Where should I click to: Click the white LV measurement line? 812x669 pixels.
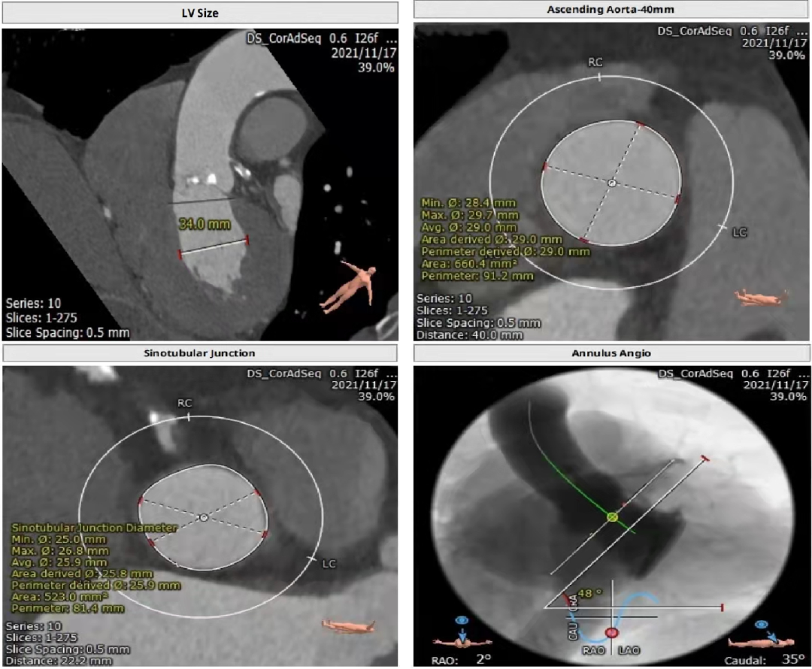pyautogui.click(x=214, y=247)
